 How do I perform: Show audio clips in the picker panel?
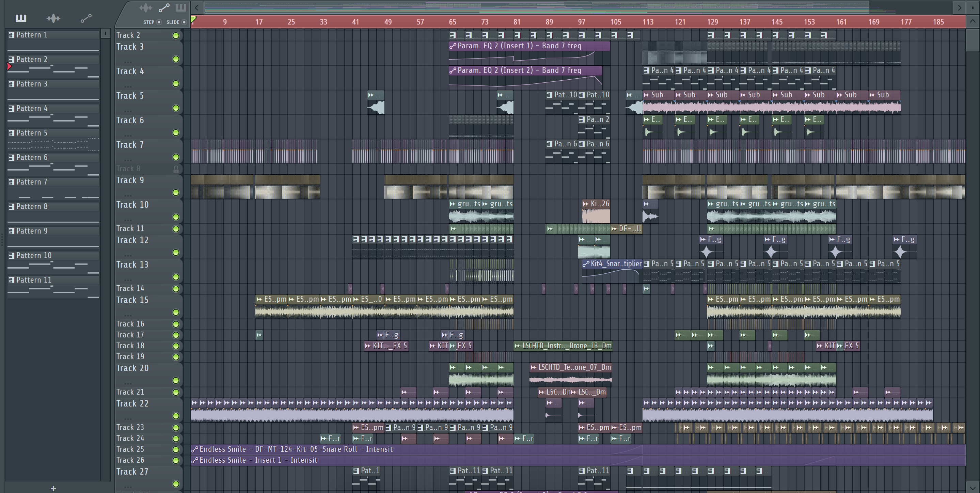(53, 18)
